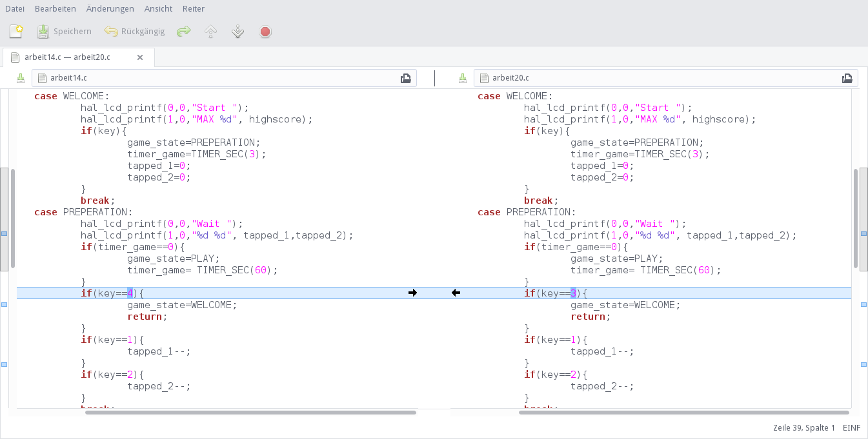Screen dimensions: 868x439
Task: Go to next change with down arrow
Action: tap(237, 31)
